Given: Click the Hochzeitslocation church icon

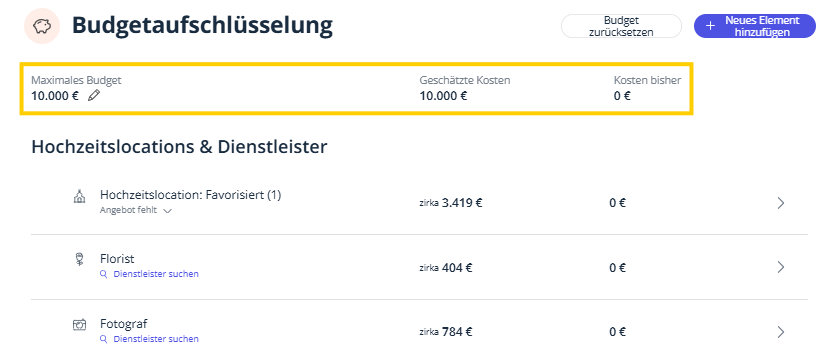Looking at the screenshot, I should click(79, 197).
